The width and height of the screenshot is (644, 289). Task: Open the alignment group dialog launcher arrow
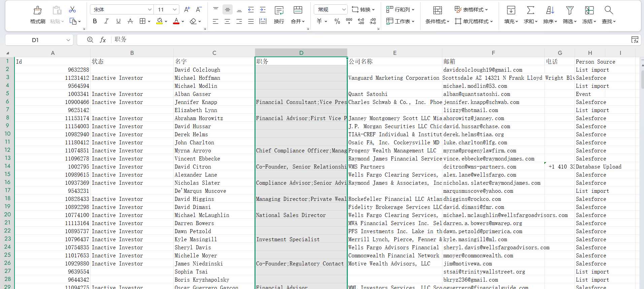(308, 29)
